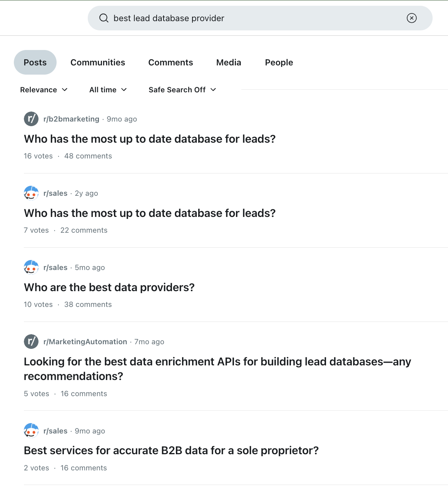Image resolution: width=448 pixels, height=490 pixels.
Task: Select the Posts tab
Action: (x=35, y=62)
